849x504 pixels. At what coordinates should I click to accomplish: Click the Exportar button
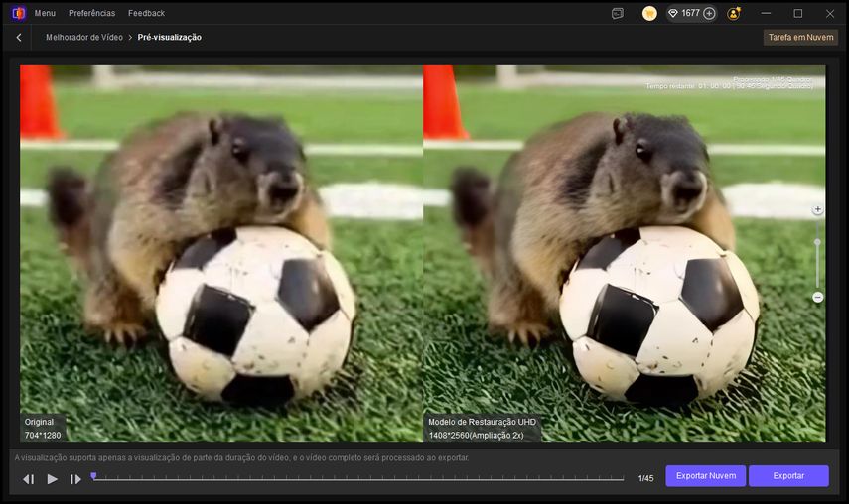[x=788, y=476]
